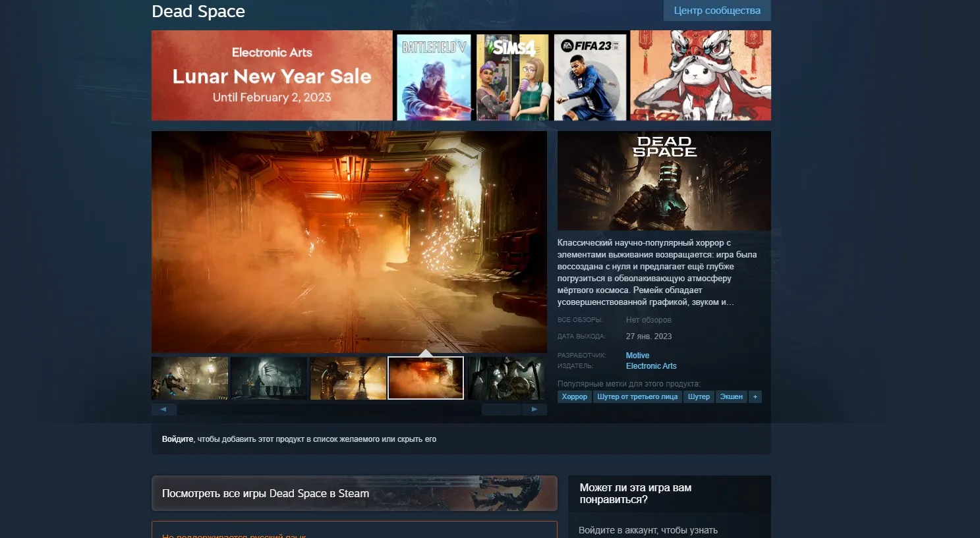Click Войдите в аккаунт, чтобы узнать text

648,530
